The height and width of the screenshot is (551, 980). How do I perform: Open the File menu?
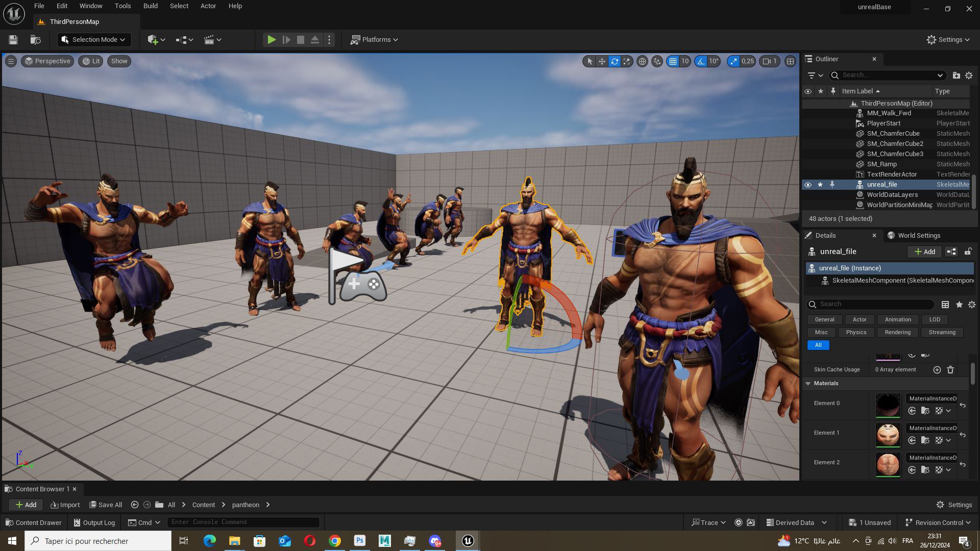39,6
